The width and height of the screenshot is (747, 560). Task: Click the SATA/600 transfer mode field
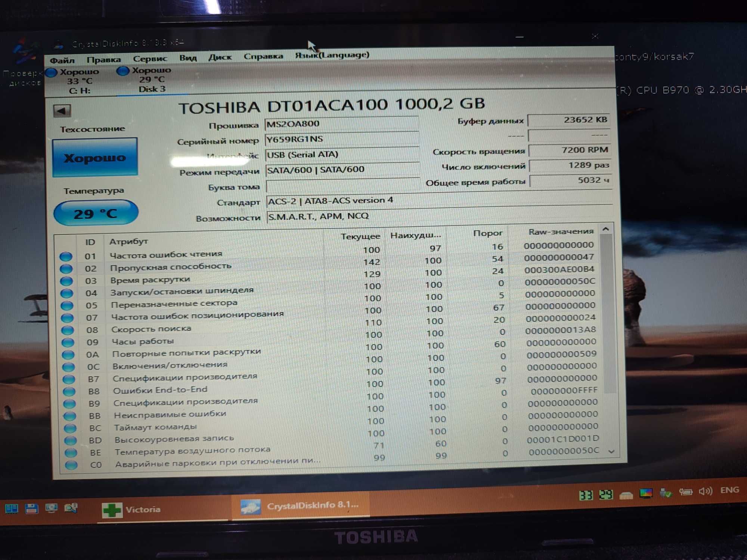coord(342,170)
